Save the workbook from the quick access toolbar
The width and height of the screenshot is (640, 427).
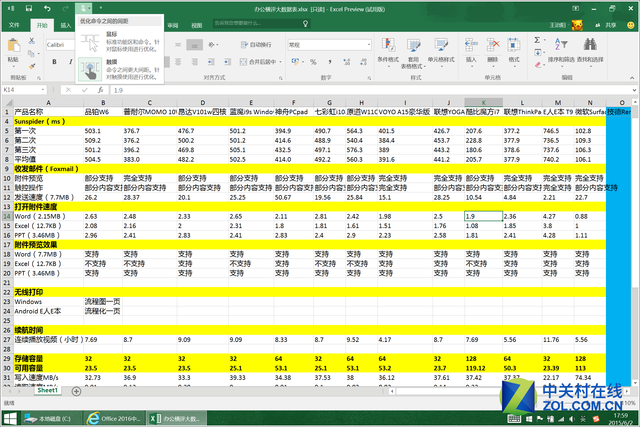[x=29, y=8]
